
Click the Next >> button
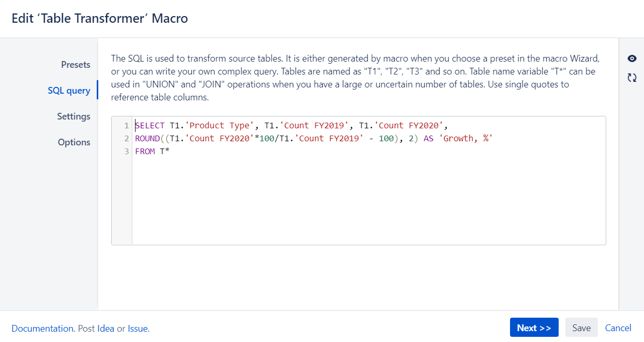click(534, 327)
